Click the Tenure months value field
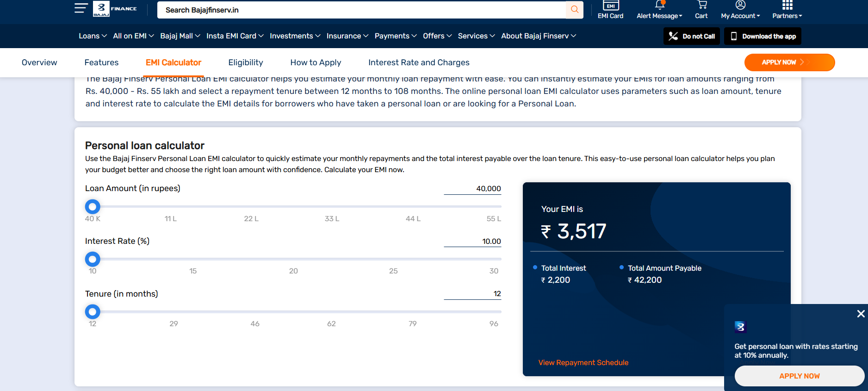Screen dimensions: 868x391 [472, 294]
